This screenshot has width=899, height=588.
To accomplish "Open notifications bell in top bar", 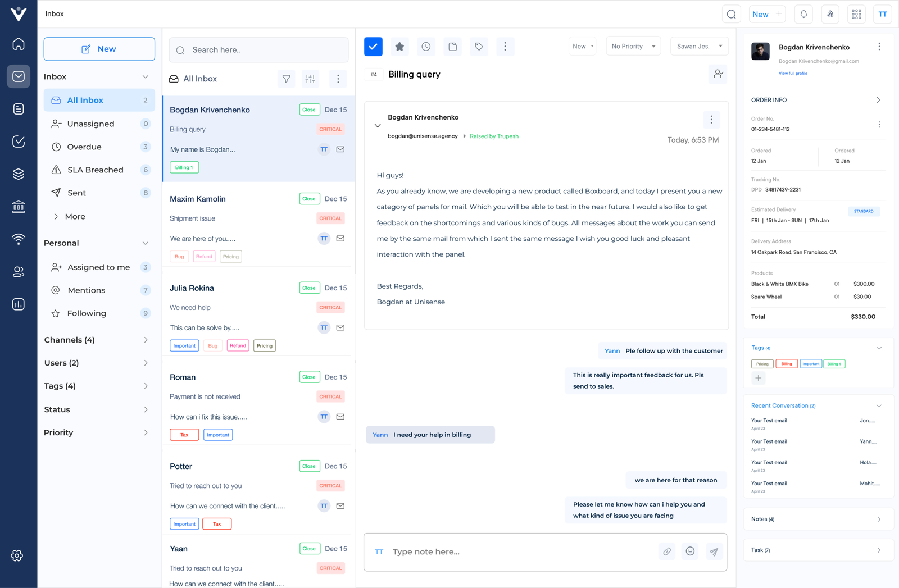I will pos(803,15).
